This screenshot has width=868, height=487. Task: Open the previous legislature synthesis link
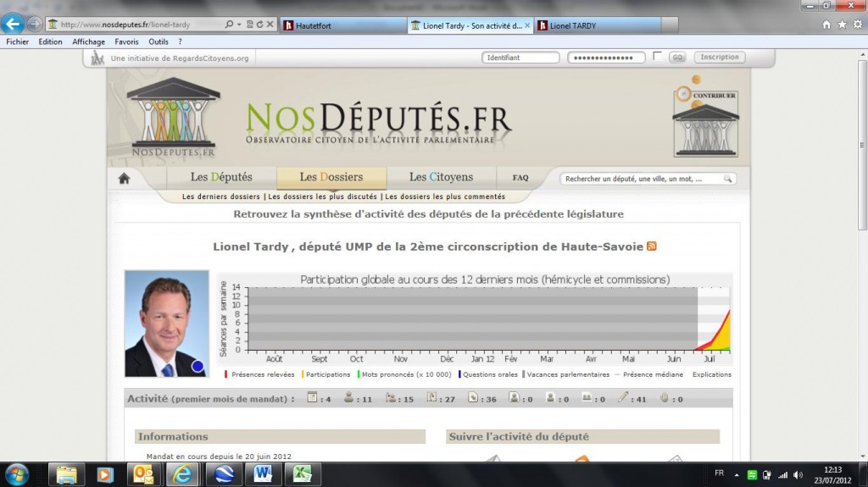(428, 214)
